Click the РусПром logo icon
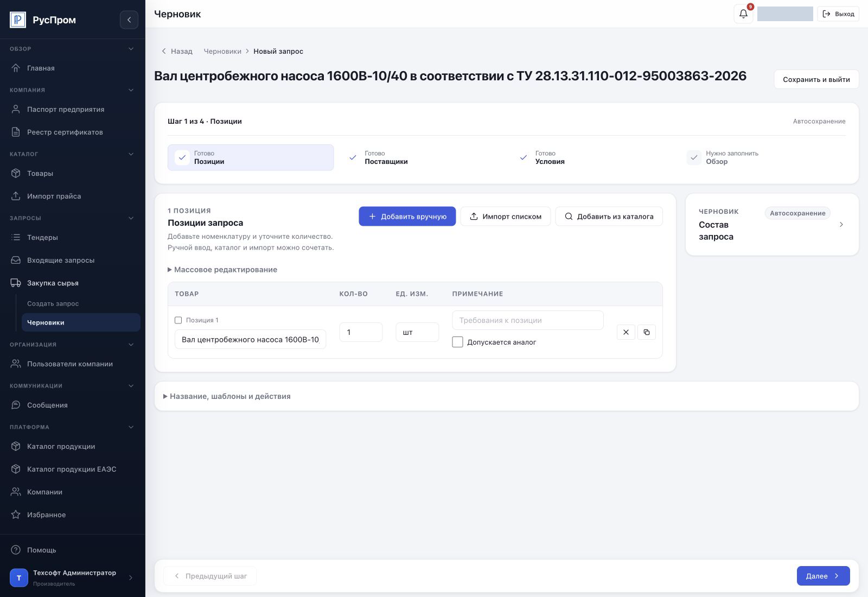Image resolution: width=868 pixels, height=597 pixels. 18,20
